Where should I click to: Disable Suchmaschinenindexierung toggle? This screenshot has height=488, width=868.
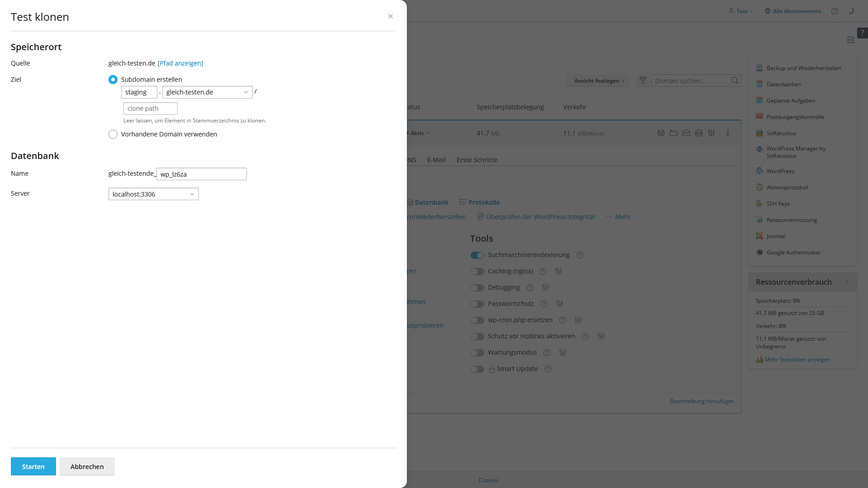point(477,255)
